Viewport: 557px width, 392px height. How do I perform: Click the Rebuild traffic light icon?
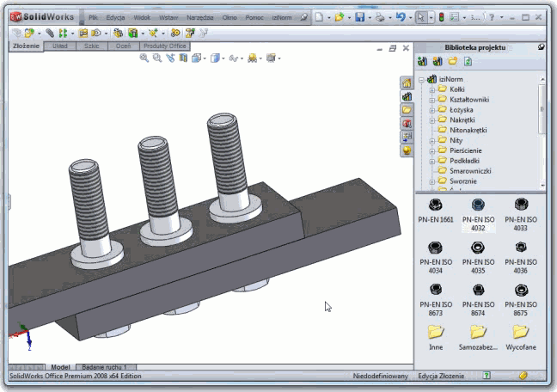pyautogui.click(x=442, y=17)
